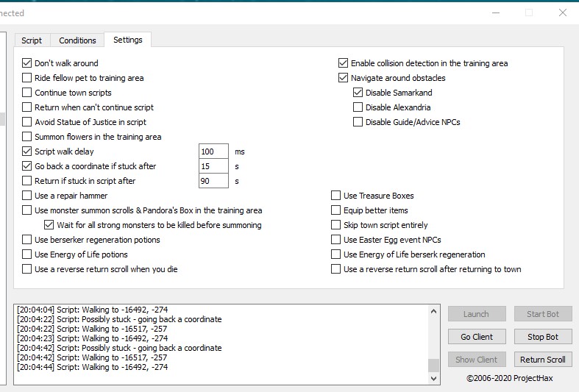
Task: Check Avoid Statue of Justice in script
Action: coord(27,122)
